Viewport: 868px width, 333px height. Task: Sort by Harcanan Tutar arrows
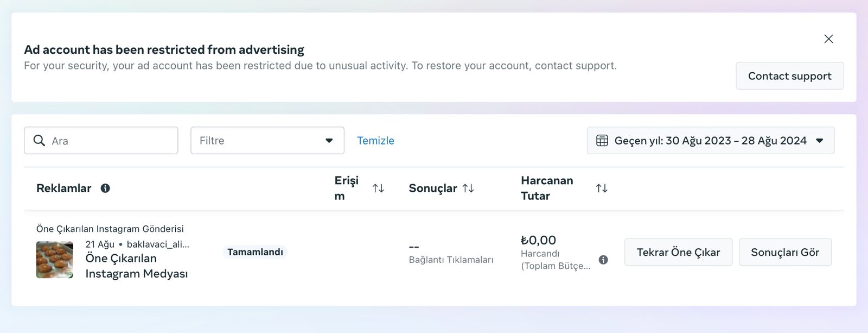(602, 188)
